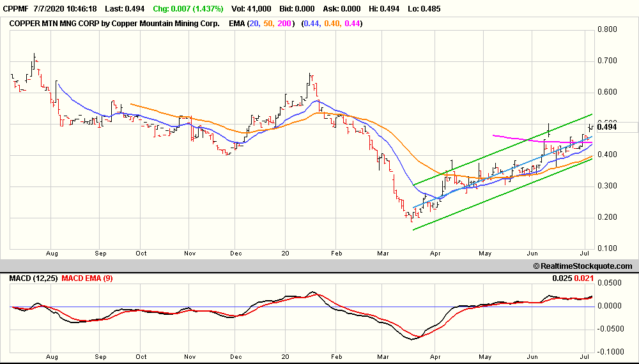Click Jun on the MACD panel axis
Screen dimensions: 639x364
point(532,357)
